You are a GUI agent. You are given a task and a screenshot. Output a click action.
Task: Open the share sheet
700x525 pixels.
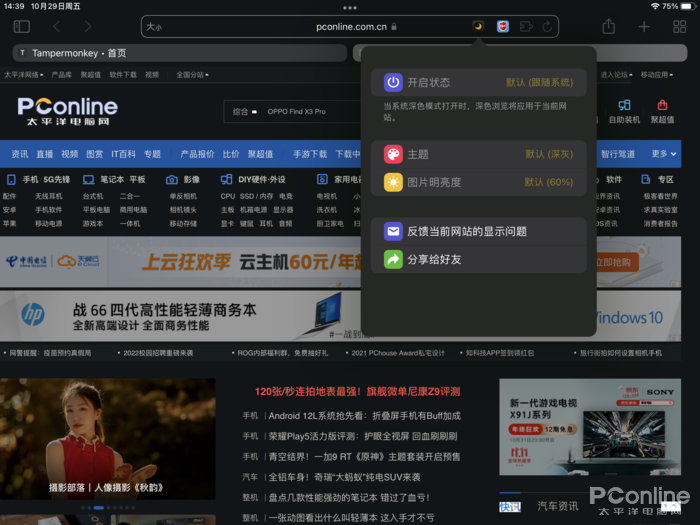[608, 26]
